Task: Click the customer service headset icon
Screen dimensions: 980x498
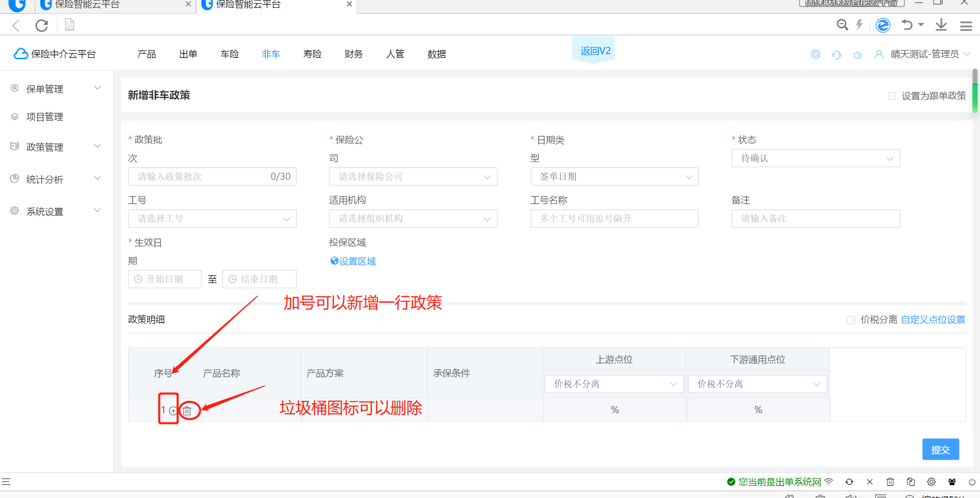Action: [837, 54]
